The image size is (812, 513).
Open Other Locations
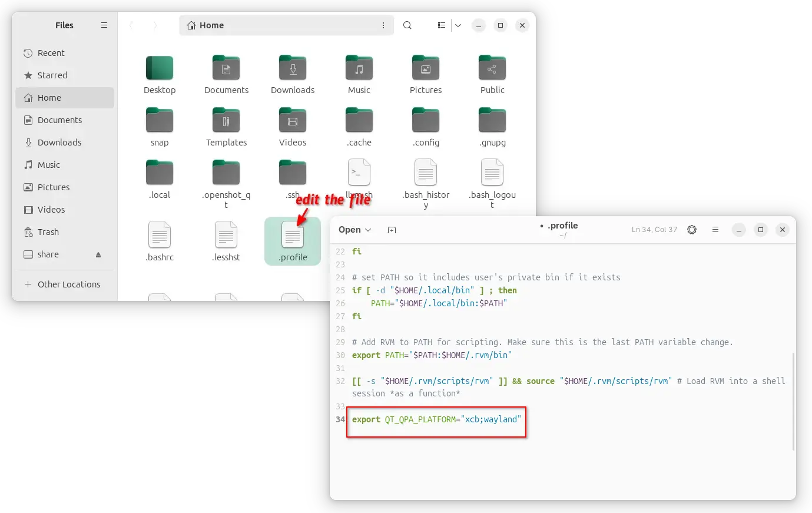click(x=69, y=284)
